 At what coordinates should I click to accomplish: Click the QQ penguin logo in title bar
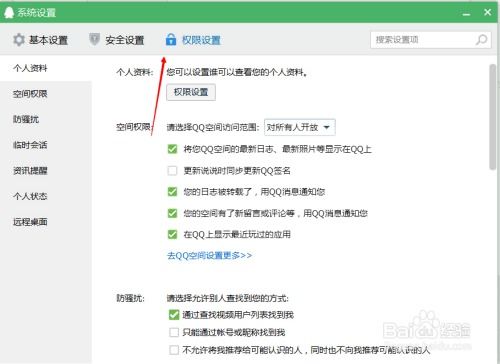tap(9, 12)
